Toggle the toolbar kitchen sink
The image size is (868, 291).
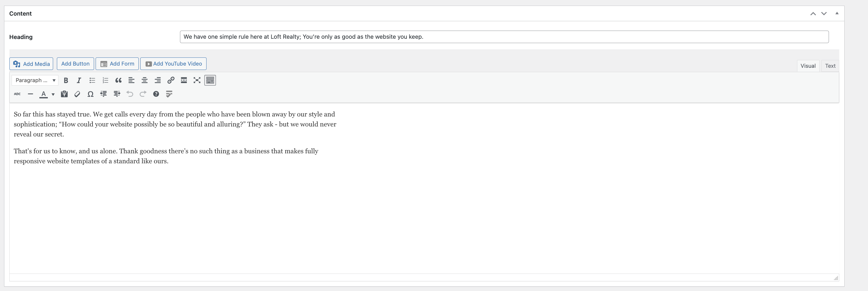(x=210, y=80)
